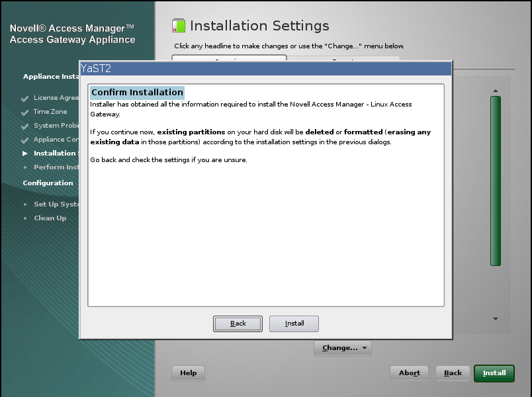Click the YaST2 dialog title bar
The width and height of the screenshot is (532, 397).
tap(265, 69)
